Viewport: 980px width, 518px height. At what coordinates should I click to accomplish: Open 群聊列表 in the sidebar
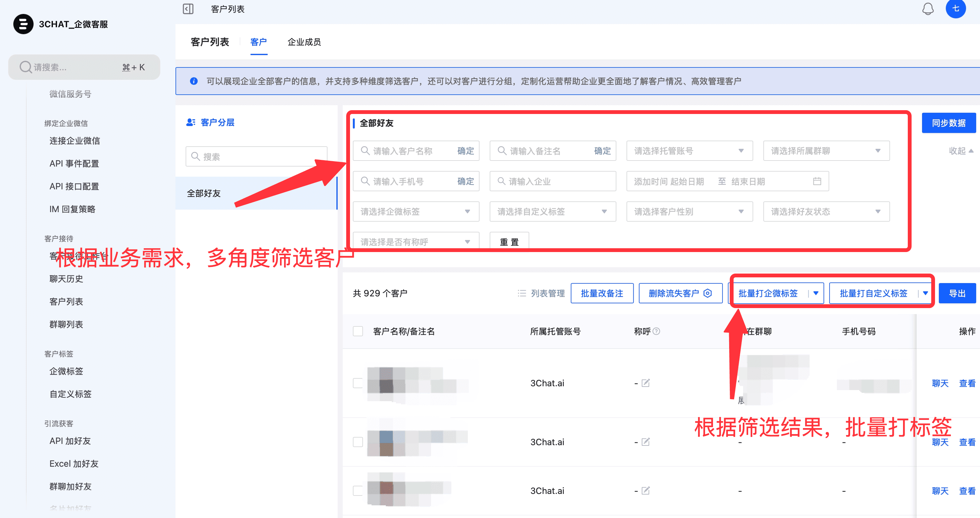(x=66, y=325)
